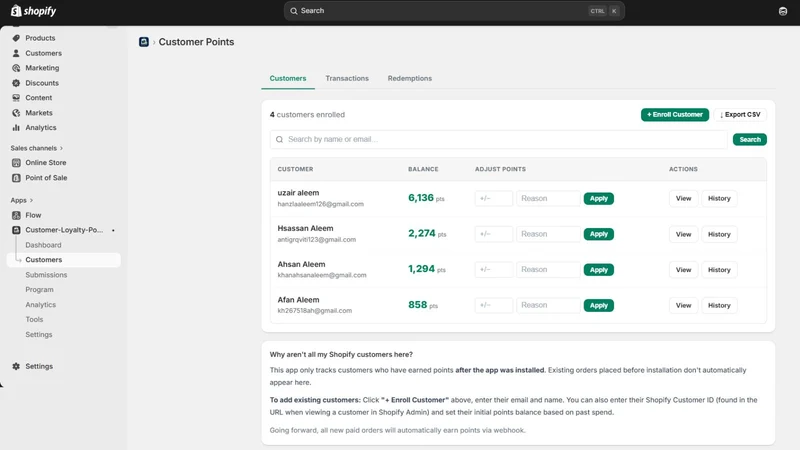The width and height of the screenshot is (800, 450).
Task: Select Customers under the loyalty app
Action: (x=64, y=260)
